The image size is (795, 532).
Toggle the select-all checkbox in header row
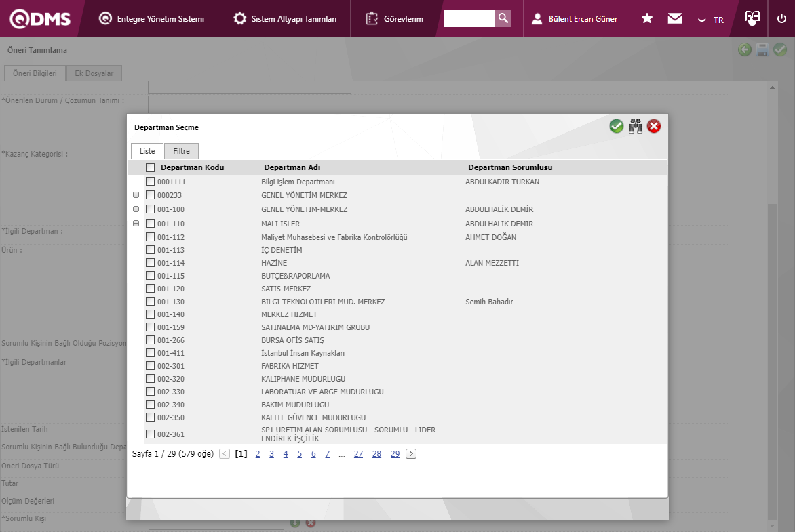151,167
